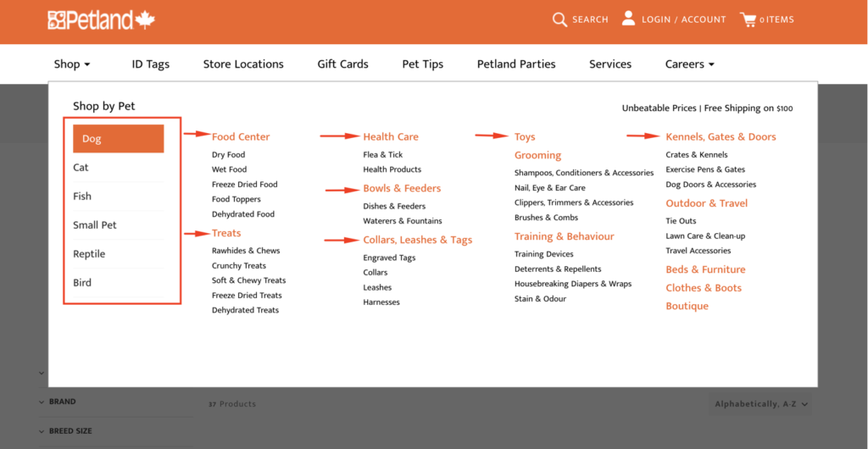This screenshot has height=449, width=868.
Task: Go to ID Tags page
Action: click(x=151, y=64)
